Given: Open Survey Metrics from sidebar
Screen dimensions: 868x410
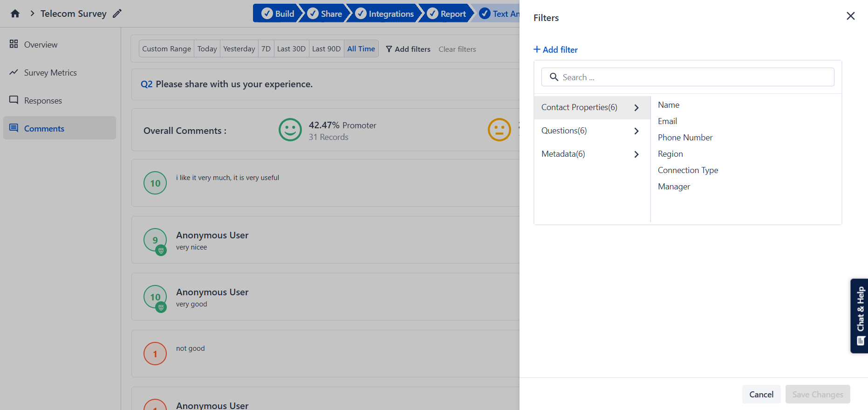Looking at the screenshot, I should (x=50, y=73).
